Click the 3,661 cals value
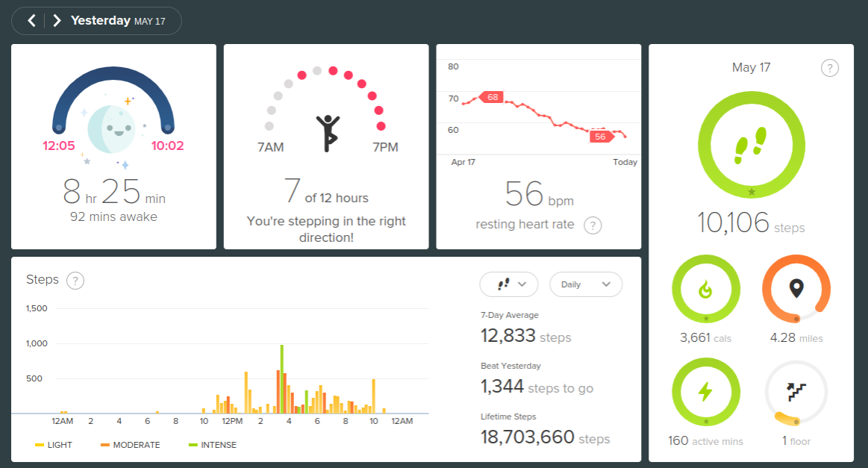 pyautogui.click(x=706, y=338)
